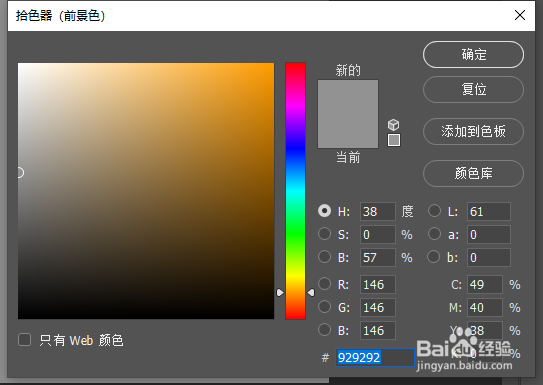Click the RGB B field showing 146
The image size is (543, 385).
[377, 331]
